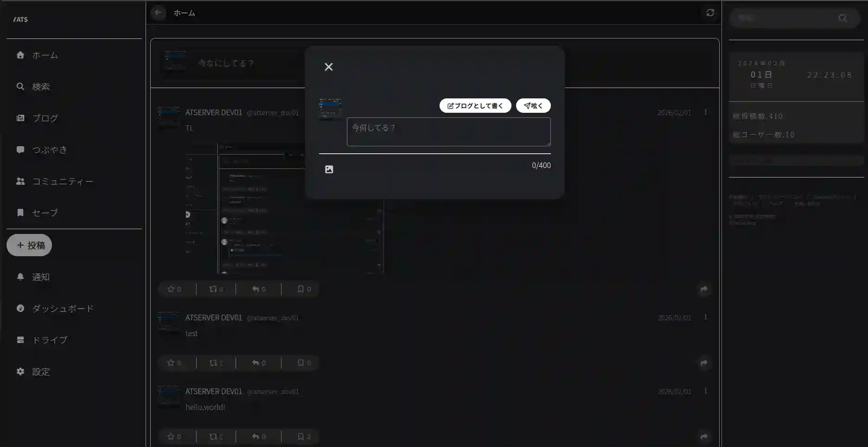Open the three-dot menu on the TL post
This screenshot has width=868, height=447.
coord(706,112)
